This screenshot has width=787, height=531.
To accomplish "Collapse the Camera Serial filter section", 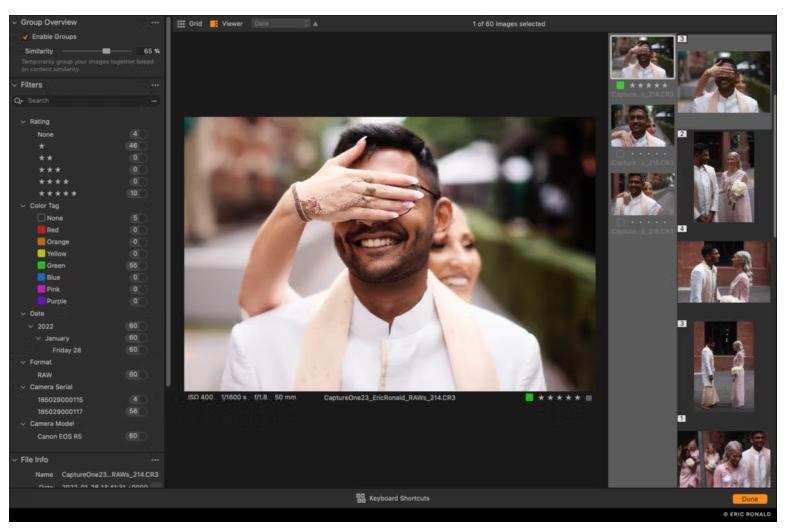I will click(x=23, y=385).
